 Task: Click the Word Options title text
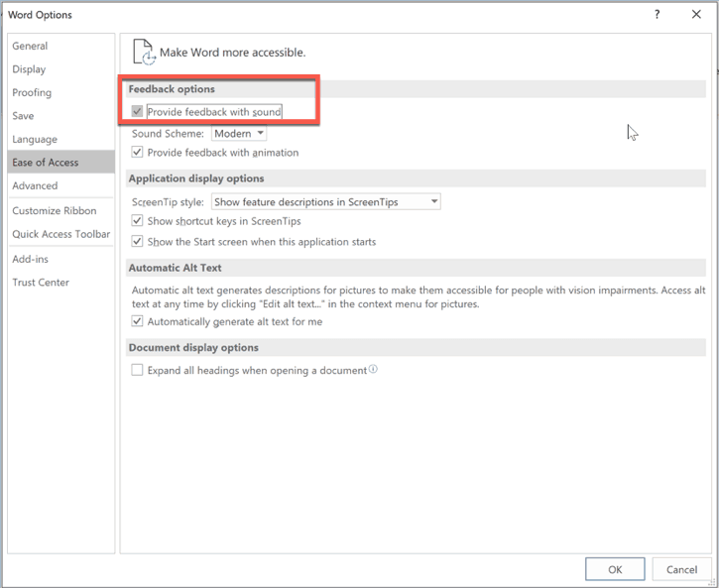[x=40, y=15]
